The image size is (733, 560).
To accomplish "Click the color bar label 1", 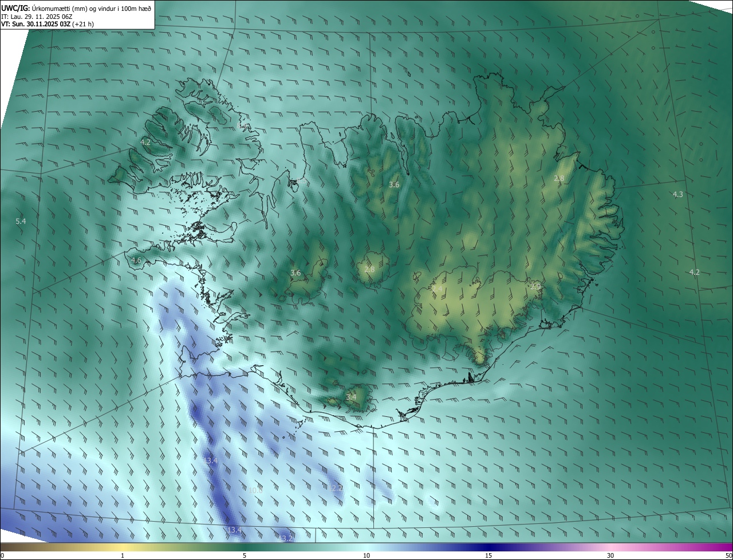I will coord(123,555).
